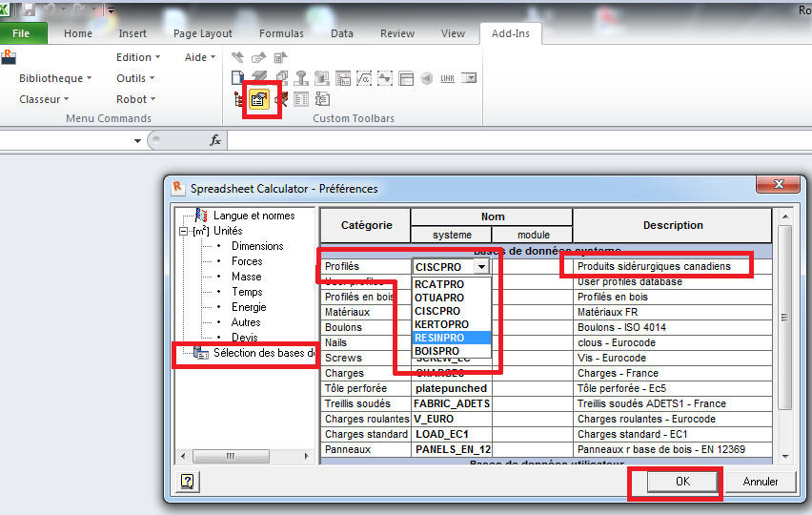Choose KERTOPRO from the dropdown list
Screen dimensions: 812x515
pos(452,324)
